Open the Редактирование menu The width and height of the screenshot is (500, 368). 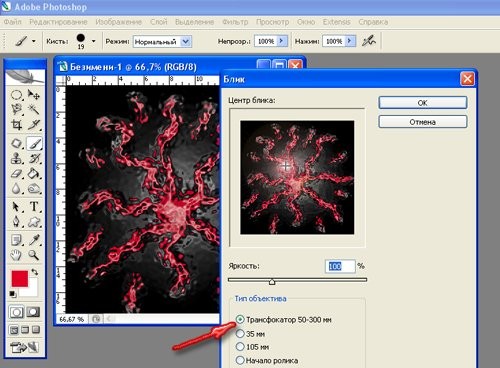58,22
